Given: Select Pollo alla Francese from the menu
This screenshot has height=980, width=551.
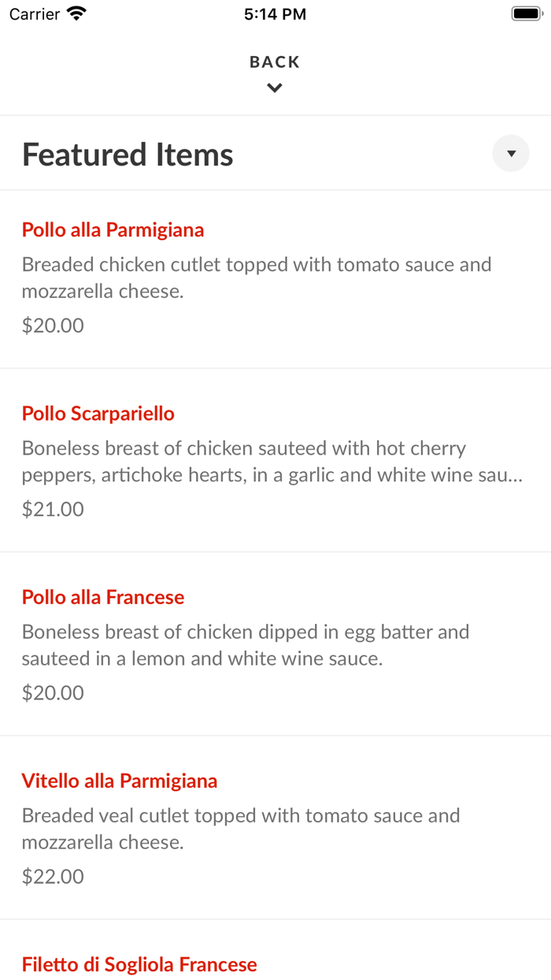Looking at the screenshot, I should coord(103,596).
